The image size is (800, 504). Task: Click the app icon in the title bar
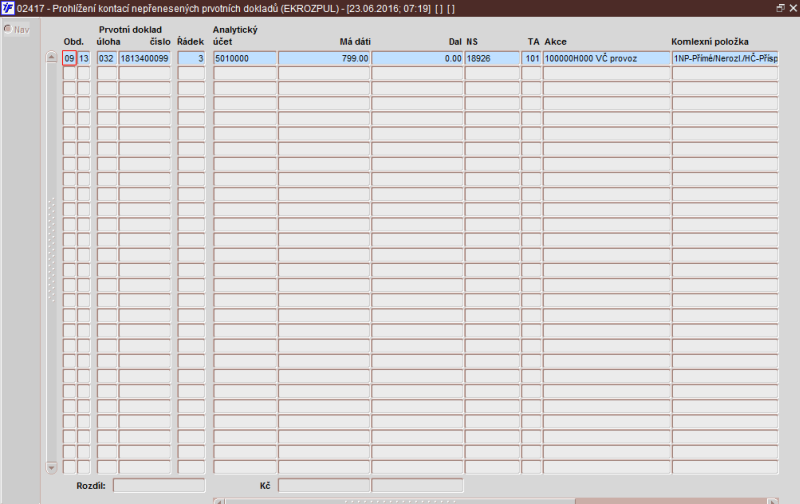(x=8, y=8)
